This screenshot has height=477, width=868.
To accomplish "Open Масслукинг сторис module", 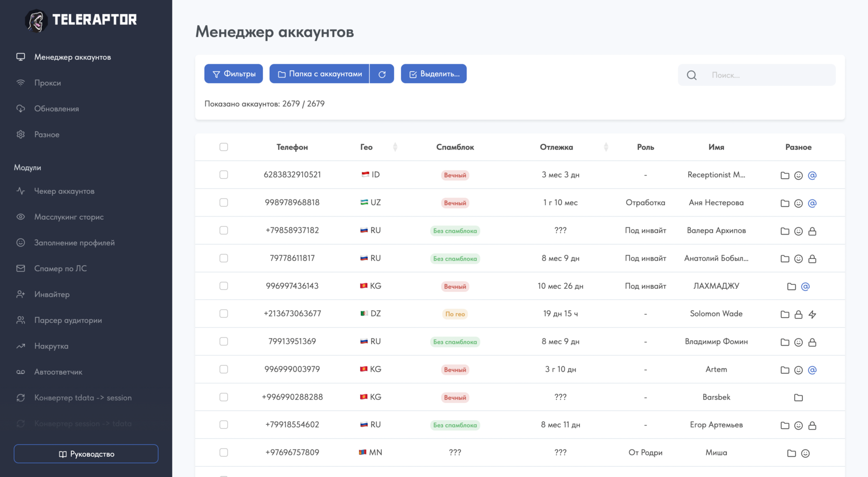I will (69, 217).
